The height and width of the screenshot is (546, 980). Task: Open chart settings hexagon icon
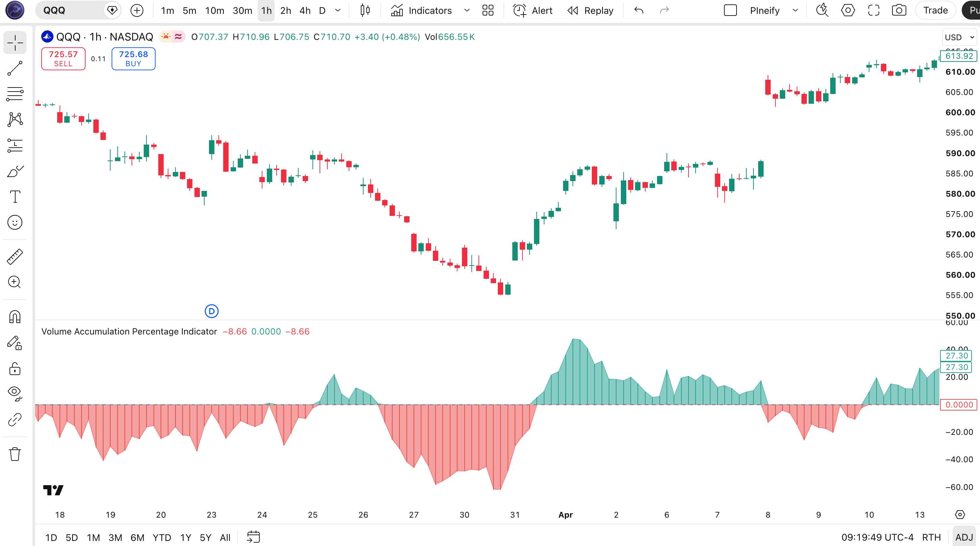[848, 10]
